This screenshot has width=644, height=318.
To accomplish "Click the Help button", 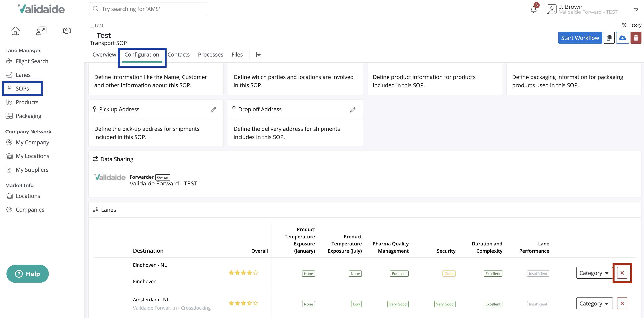I will (28, 274).
